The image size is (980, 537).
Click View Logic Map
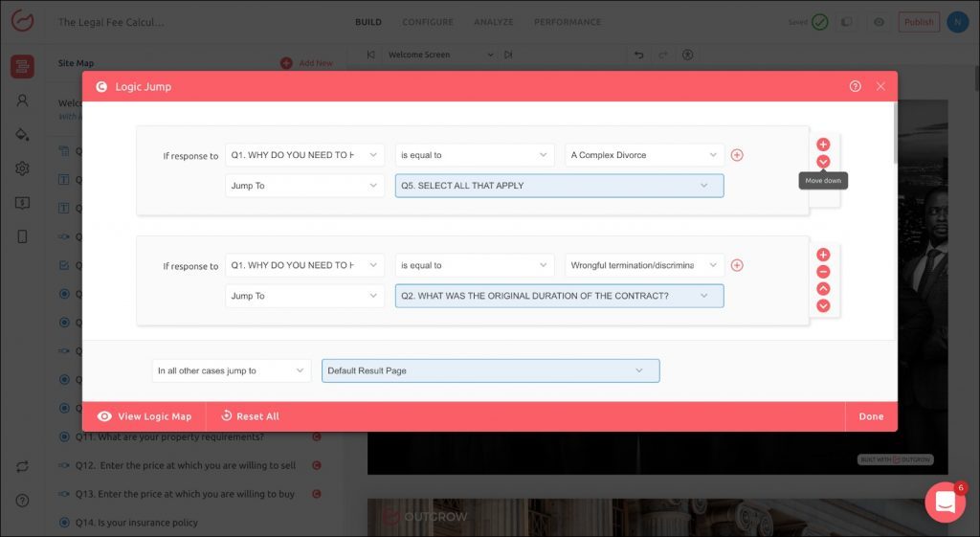tap(145, 416)
